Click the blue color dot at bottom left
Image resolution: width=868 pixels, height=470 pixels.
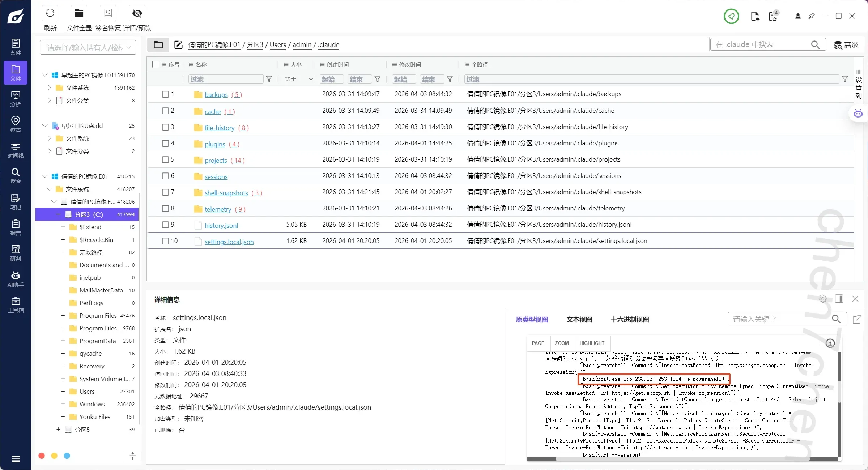(67, 456)
